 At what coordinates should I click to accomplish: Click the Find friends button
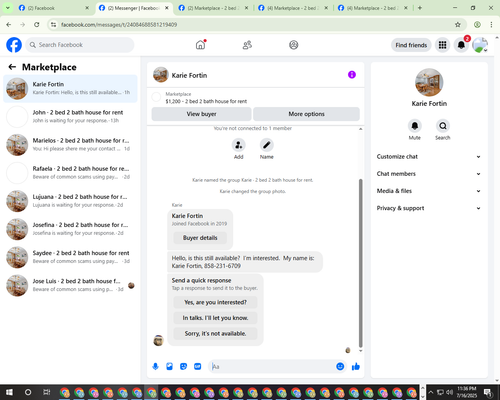411,45
